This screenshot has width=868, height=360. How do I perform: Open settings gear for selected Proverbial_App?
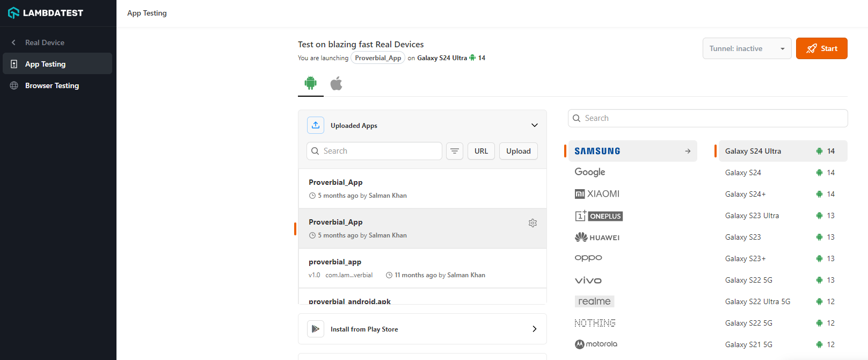tap(533, 223)
